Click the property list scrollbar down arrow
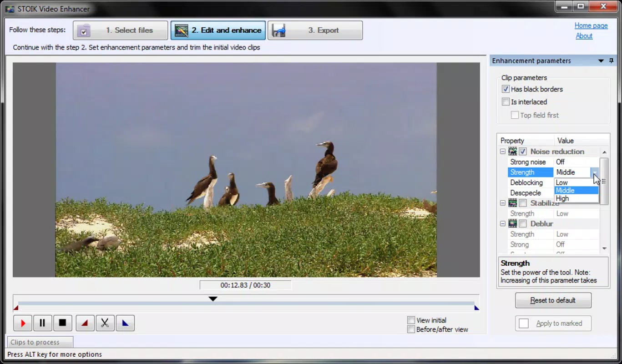The width and height of the screenshot is (622, 364). pyautogui.click(x=604, y=248)
